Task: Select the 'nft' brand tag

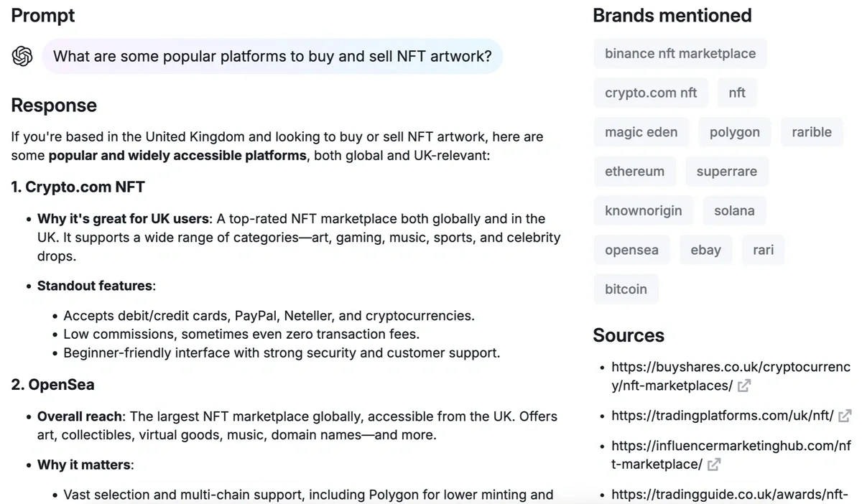Action: click(736, 93)
